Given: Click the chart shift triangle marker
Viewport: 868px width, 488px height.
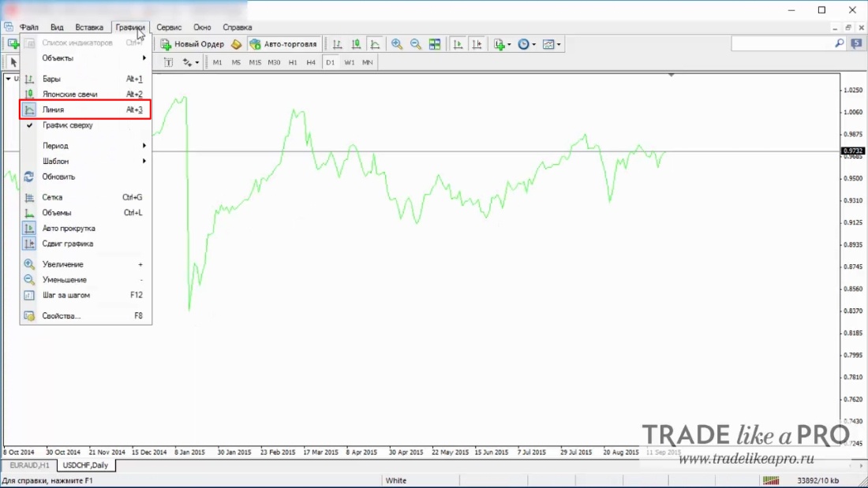Looking at the screenshot, I should click(671, 75).
